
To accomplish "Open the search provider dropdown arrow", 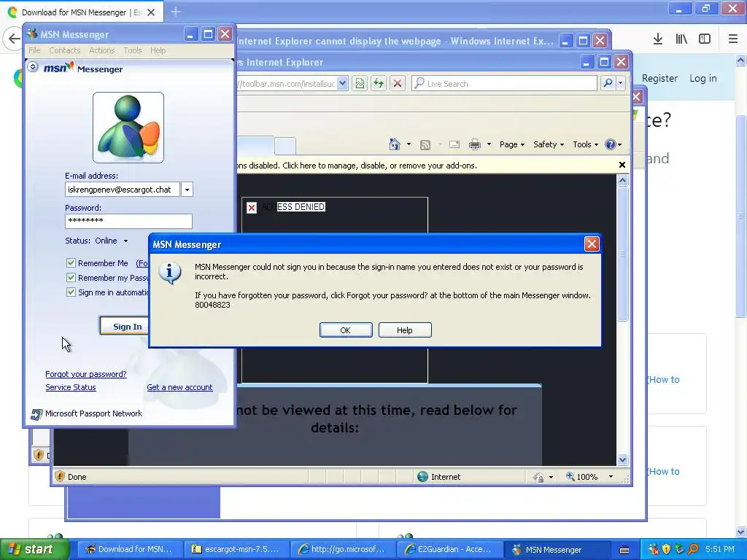I will click(620, 83).
